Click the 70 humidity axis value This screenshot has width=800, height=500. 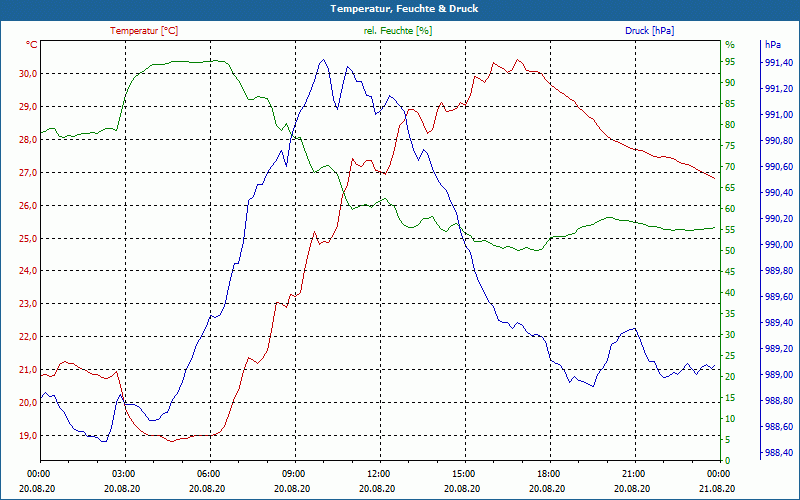point(730,167)
